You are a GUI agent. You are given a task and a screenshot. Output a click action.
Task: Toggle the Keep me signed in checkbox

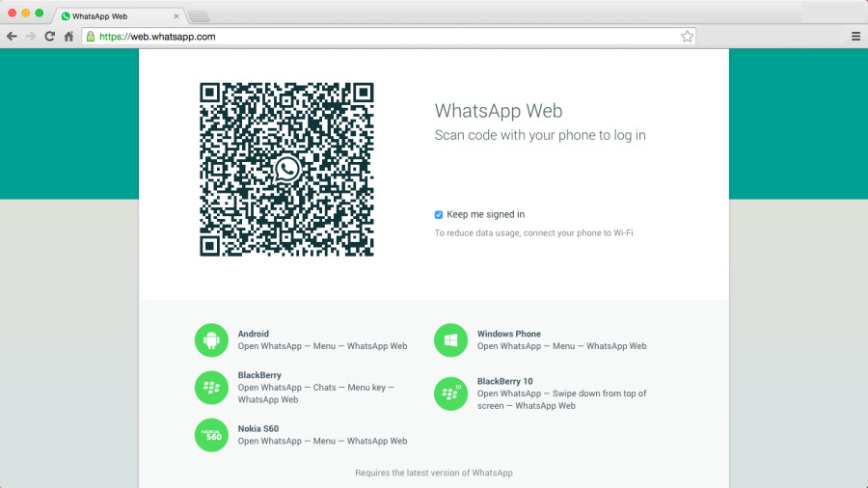[x=439, y=215]
